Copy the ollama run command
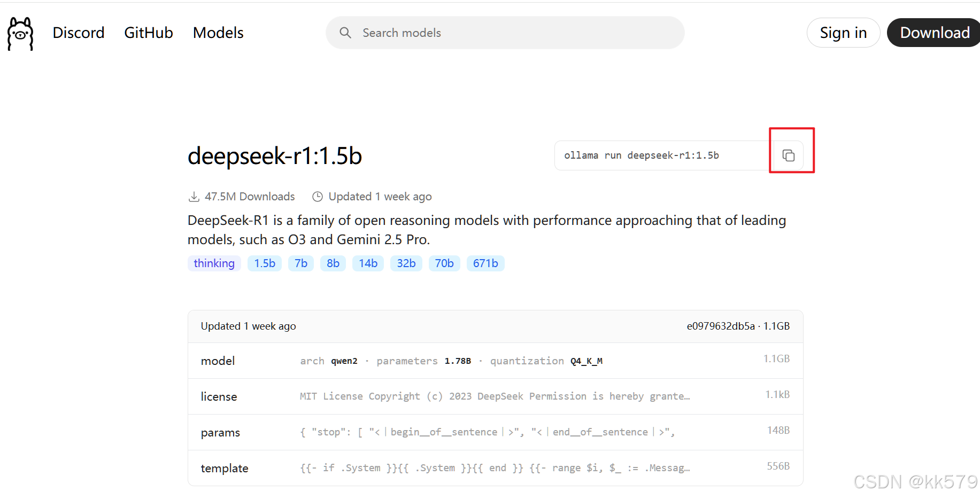Viewport: 980px width, 499px height. click(x=789, y=155)
